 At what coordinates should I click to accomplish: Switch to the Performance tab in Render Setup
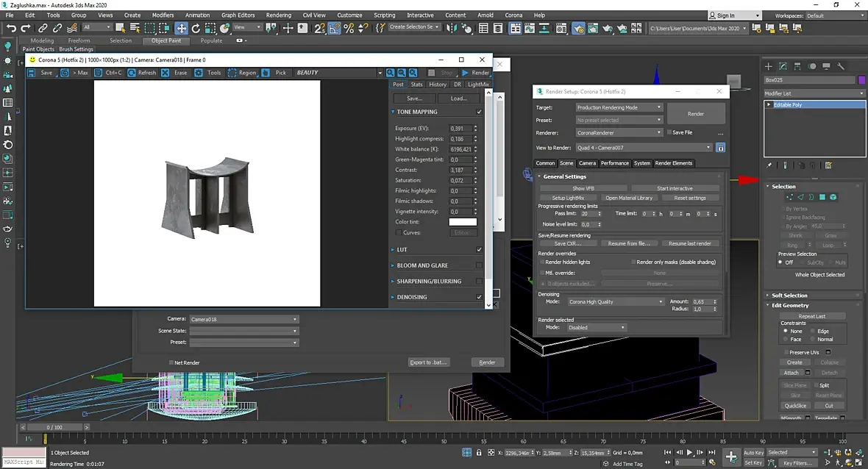(614, 163)
